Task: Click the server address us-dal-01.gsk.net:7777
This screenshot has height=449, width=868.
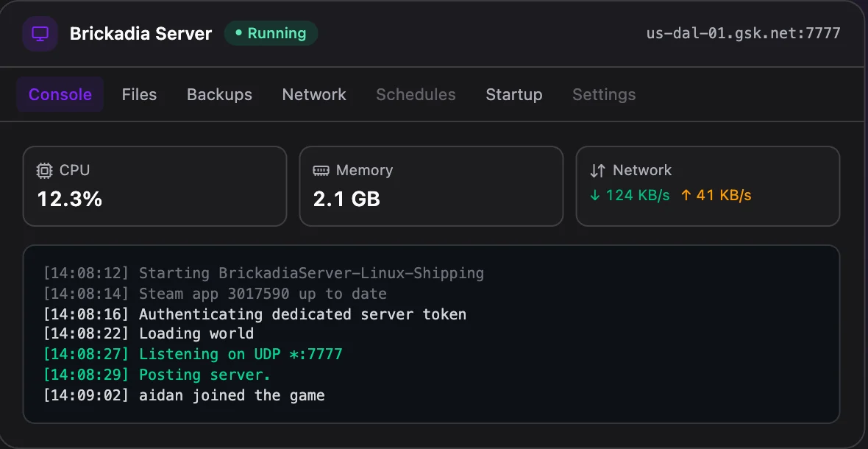Action: 744,33
